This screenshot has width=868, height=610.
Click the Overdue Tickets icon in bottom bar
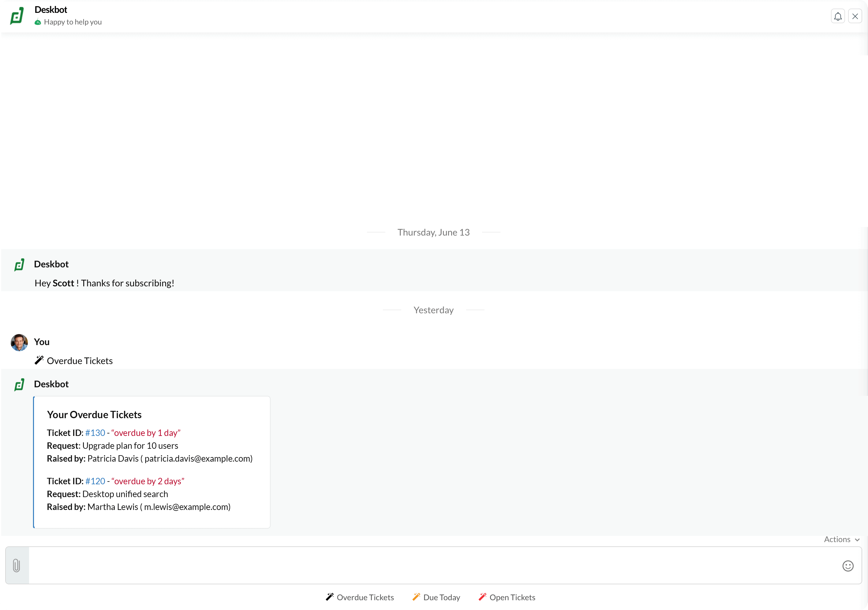pyautogui.click(x=329, y=597)
